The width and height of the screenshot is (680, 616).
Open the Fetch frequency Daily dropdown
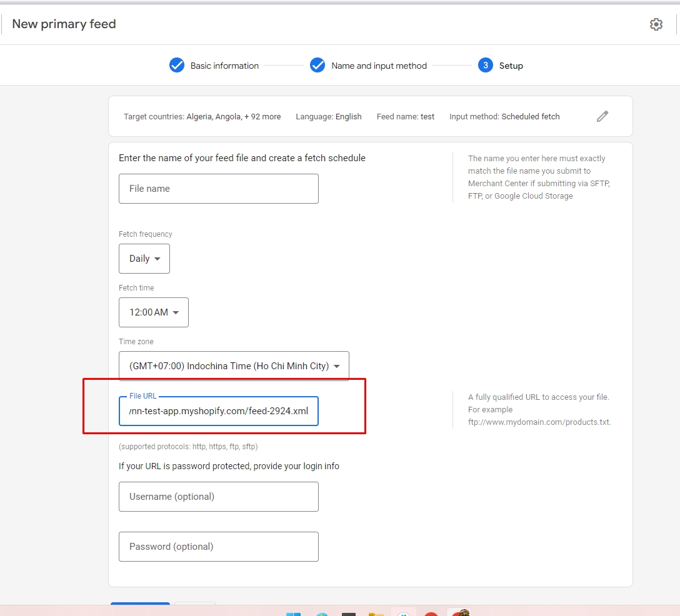coord(144,259)
